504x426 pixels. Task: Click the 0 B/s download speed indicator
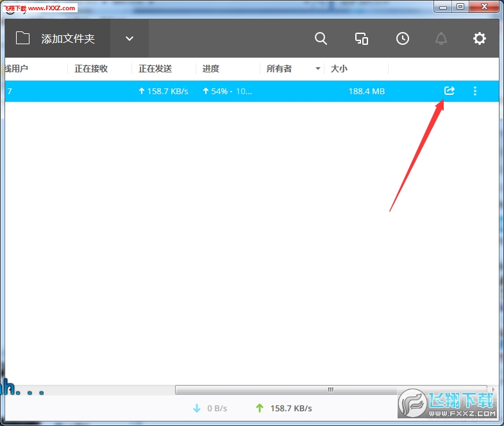(217, 408)
